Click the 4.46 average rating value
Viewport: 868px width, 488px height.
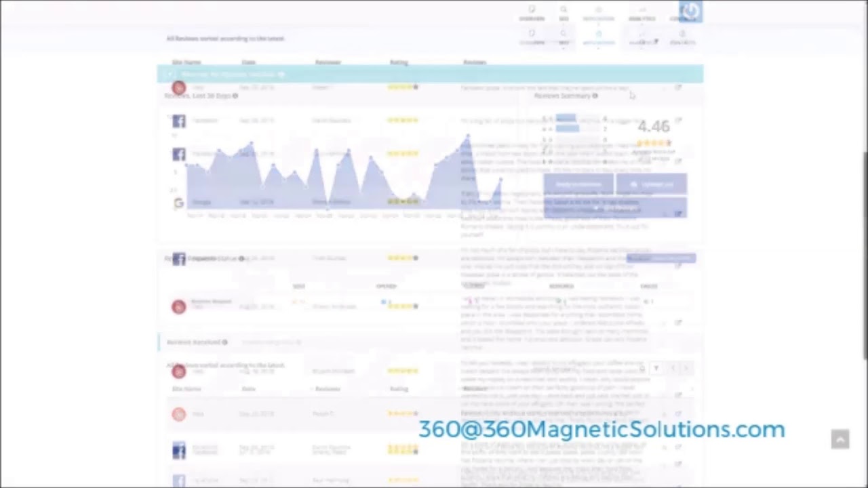pyautogui.click(x=654, y=126)
